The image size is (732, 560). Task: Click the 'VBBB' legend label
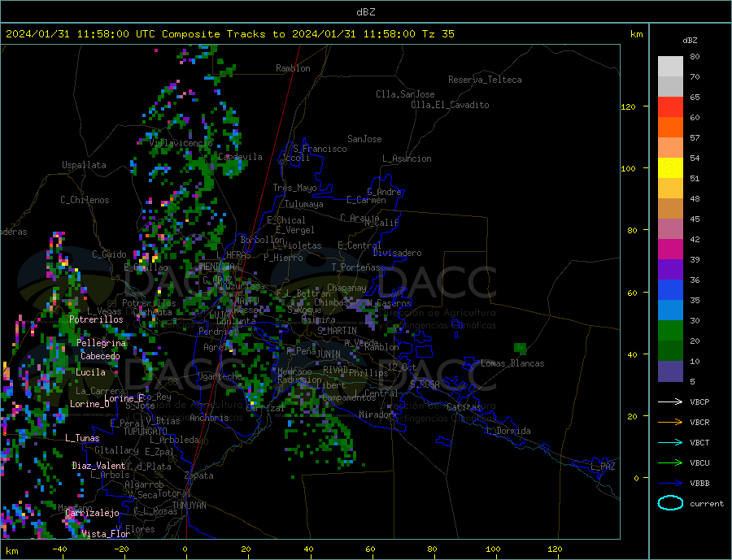click(x=699, y=483)
